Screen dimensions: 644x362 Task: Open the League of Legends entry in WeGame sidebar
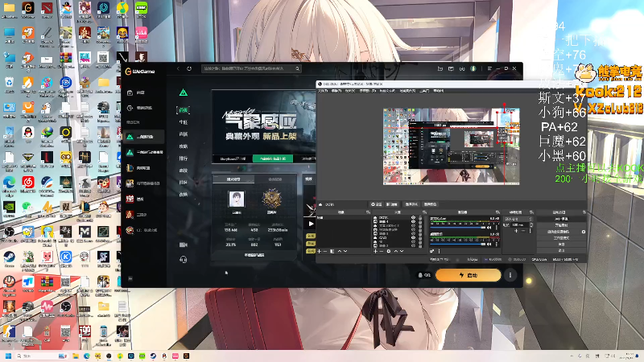click(143, 168)
